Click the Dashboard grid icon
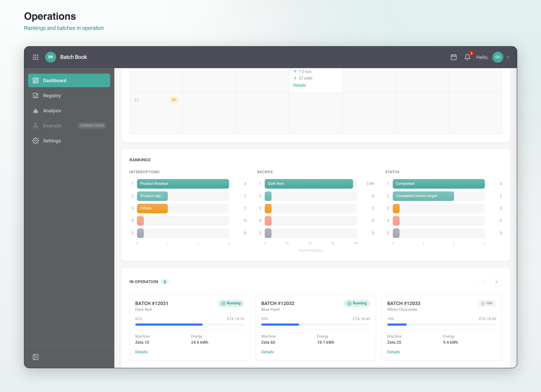This screenshot has height=392, width=541. pos(36,80)
